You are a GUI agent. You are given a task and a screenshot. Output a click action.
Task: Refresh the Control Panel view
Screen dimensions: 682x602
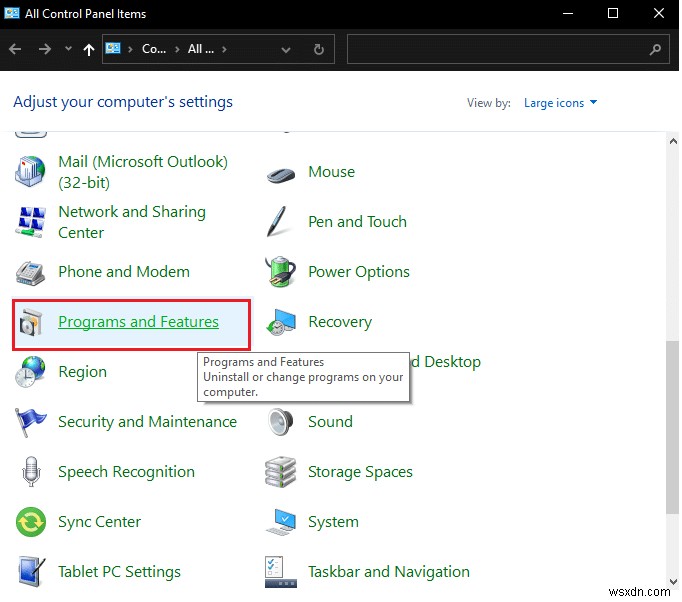[x=319, y=49]
